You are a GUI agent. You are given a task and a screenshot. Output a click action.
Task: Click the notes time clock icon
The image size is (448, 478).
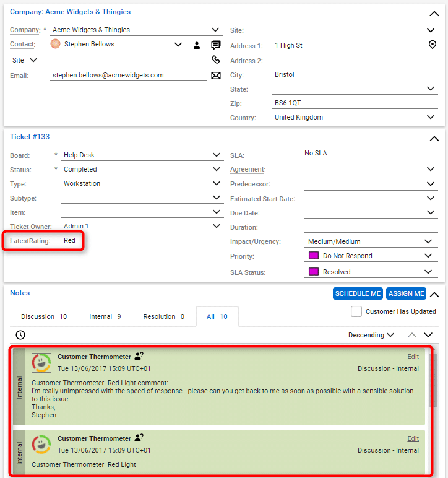coord(20,335)
